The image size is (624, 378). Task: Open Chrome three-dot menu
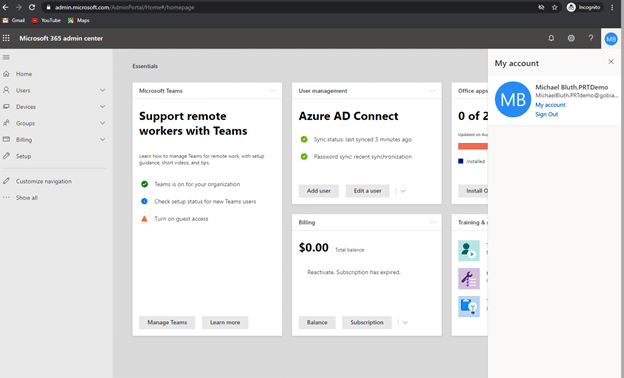click(x=612, y=7)
